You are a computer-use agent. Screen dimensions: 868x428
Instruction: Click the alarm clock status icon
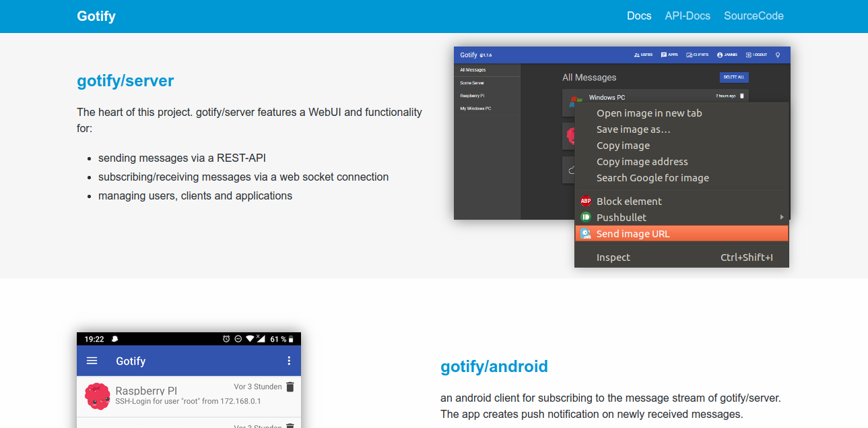(226, 339)
